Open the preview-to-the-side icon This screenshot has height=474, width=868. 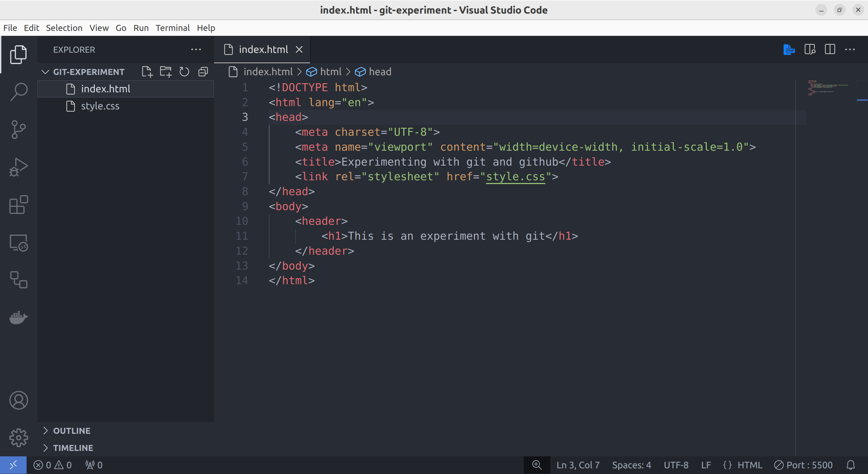click(x=810, y=50)
